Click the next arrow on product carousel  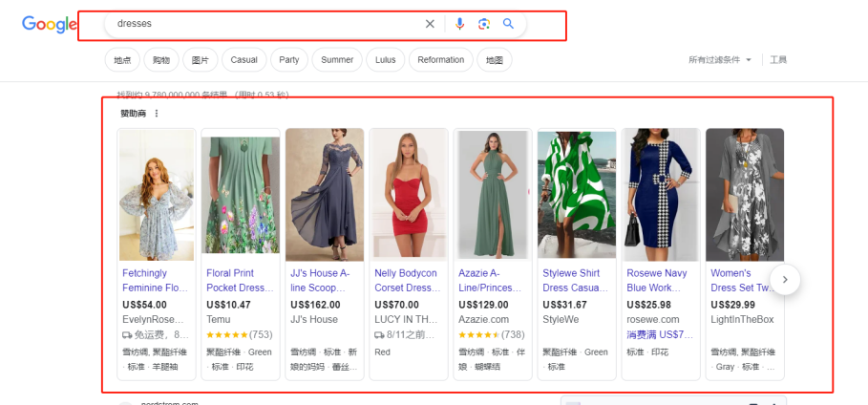coord(784,280)
